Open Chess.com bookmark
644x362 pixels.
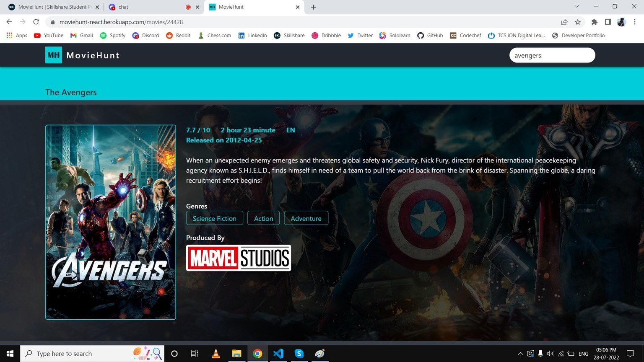pos(214,36)
